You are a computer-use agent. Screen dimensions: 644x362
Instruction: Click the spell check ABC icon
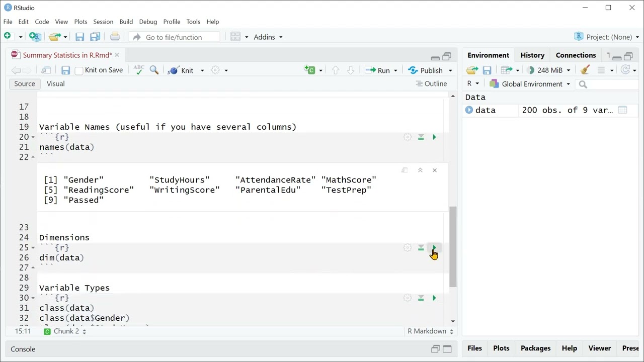139,70
